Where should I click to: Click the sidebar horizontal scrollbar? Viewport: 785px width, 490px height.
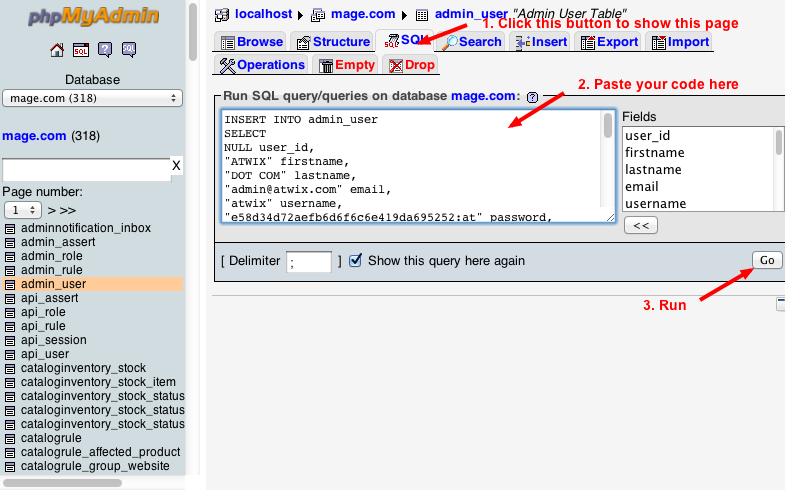tap(63, 482)
